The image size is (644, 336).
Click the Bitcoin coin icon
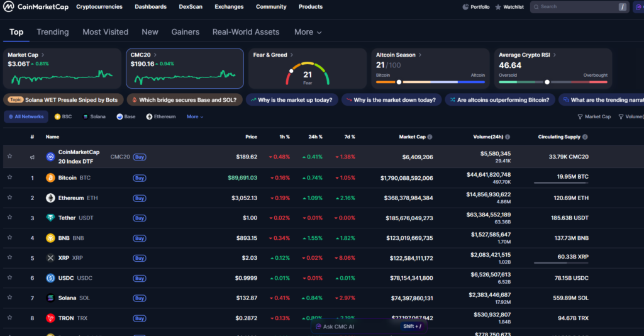(50, 178)
